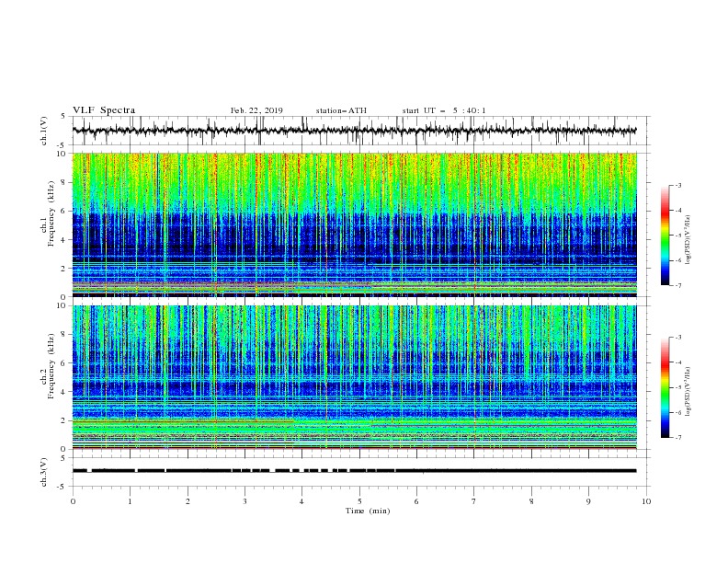
Task: Click the "7" tick on the time axis
Action: click(473, 501)
